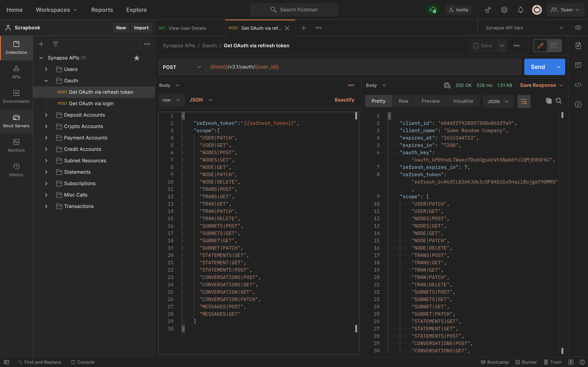Open the Mock Servers sidebar panel
The width and height of the screenshot is (588, 367).
[x=16, y=121]
